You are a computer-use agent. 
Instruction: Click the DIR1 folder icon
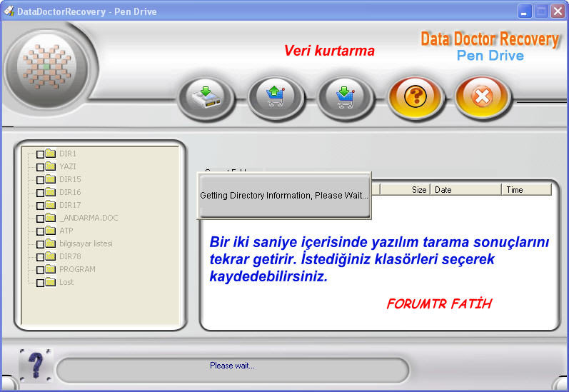click(x=51, y=154)
